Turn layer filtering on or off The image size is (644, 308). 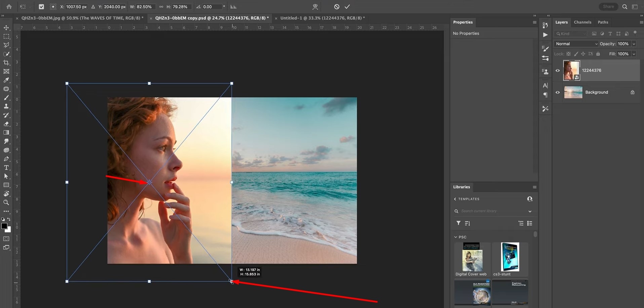(x=635, y=33)
